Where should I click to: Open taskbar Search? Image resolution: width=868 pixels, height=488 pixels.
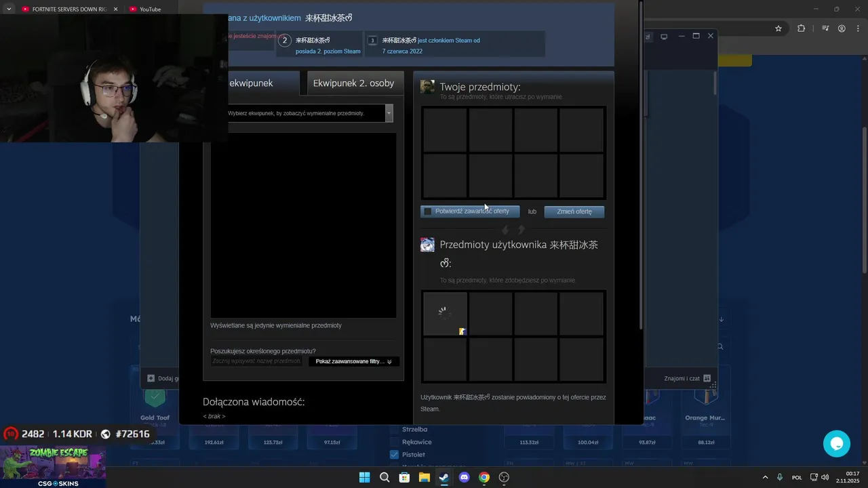pyautogui.click(x=384, y=477)
